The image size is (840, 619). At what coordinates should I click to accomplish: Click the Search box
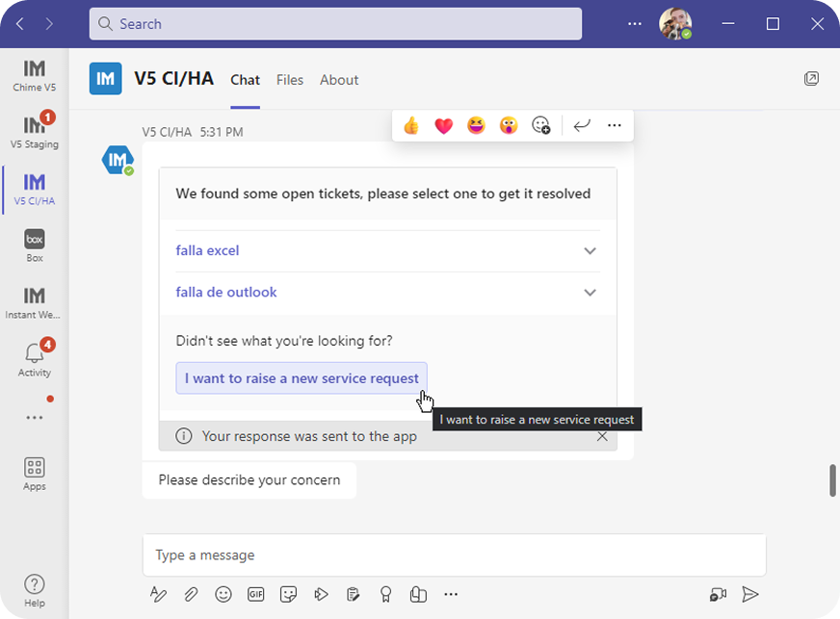click(x=335, y=23)
